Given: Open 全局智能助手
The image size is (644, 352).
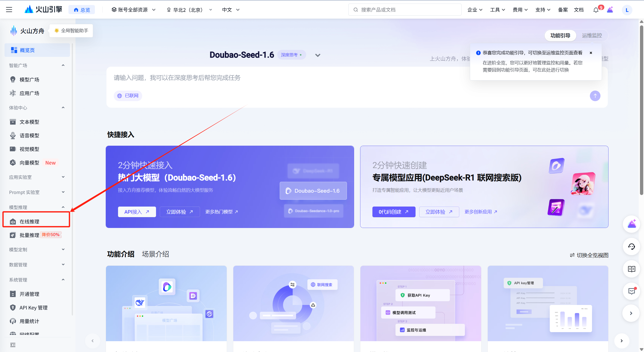Looking at the screenshot, I should pos(71,30).
